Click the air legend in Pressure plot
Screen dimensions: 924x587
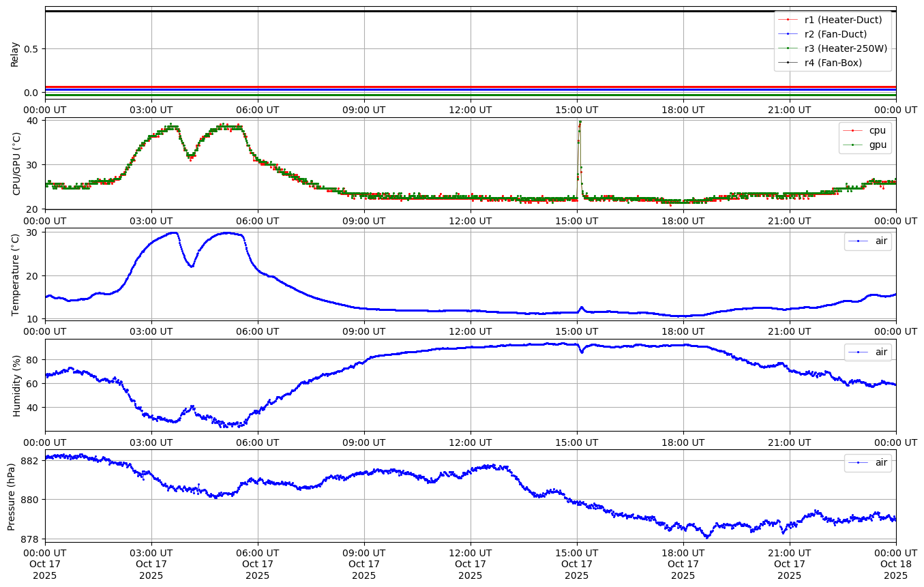(x=881, y=462)
